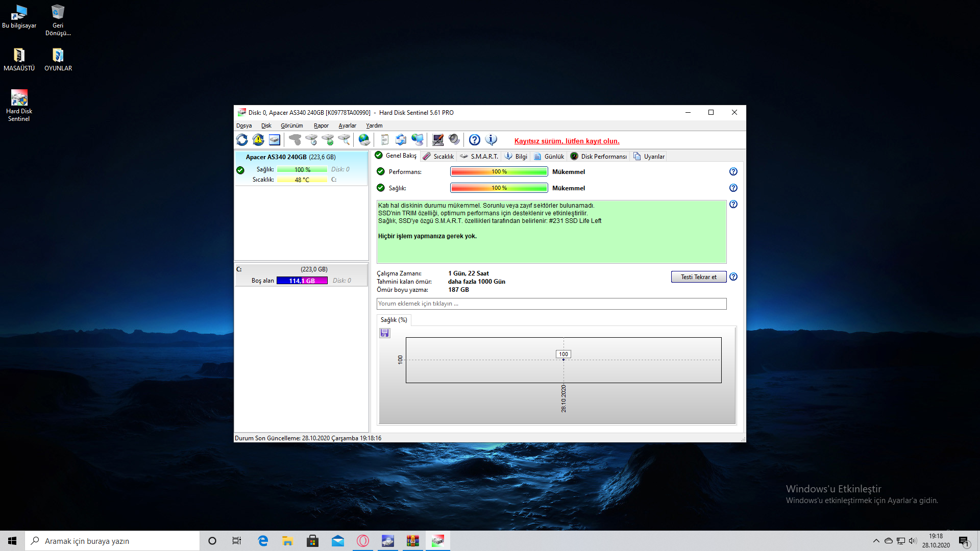Screen dimensions: 980x551
Task: Click the info speech bubble toolbar icon
Action: pyautogui.click(x=491, y=140)
